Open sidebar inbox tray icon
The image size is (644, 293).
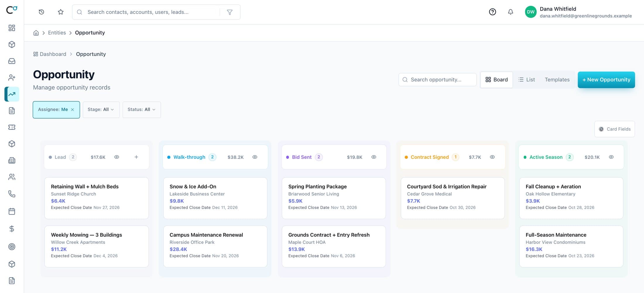pos(12,61)
